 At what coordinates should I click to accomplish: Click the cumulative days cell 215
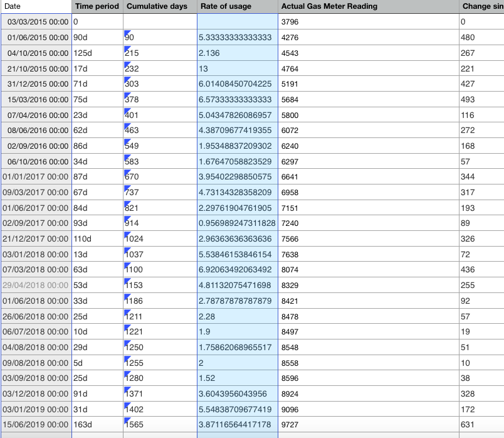(x=160, y=53)
